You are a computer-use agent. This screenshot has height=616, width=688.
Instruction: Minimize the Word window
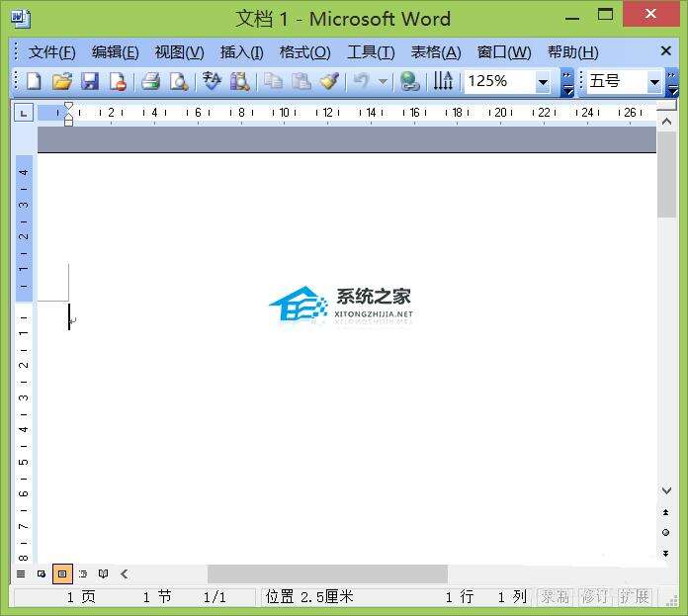[572, 19]
